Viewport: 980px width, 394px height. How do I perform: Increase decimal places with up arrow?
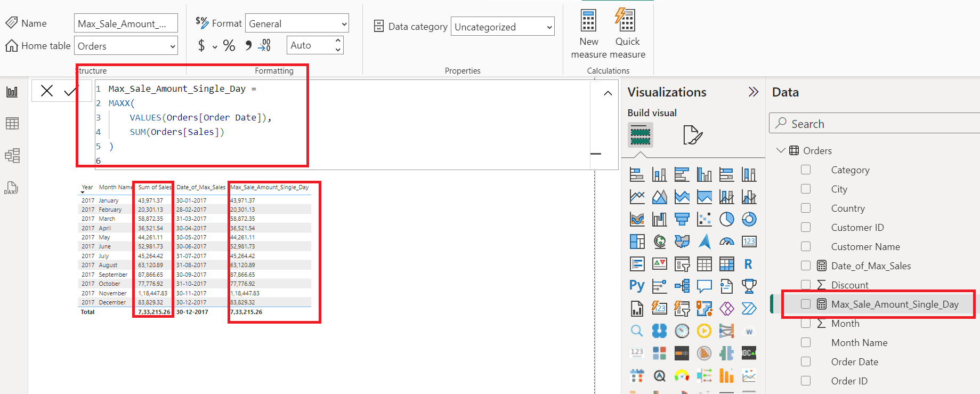point(338,41)
